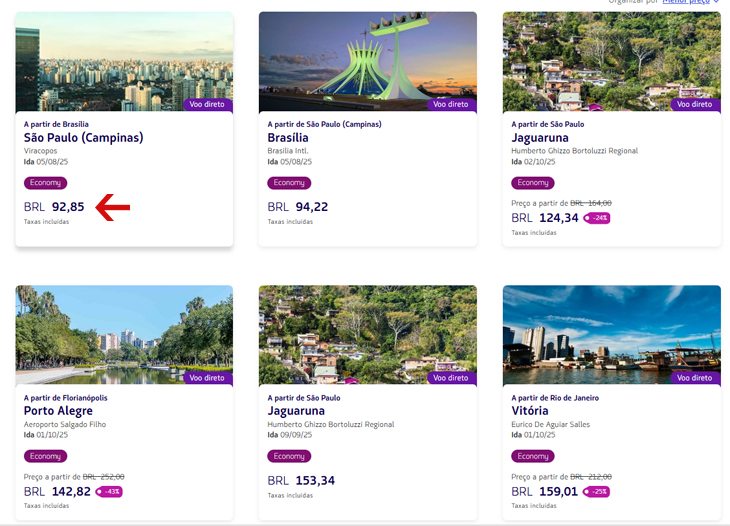Viewport: 730px width, 526px height.
Task: Click Voo direto badge on Vitória card
Action: point(695,378)
